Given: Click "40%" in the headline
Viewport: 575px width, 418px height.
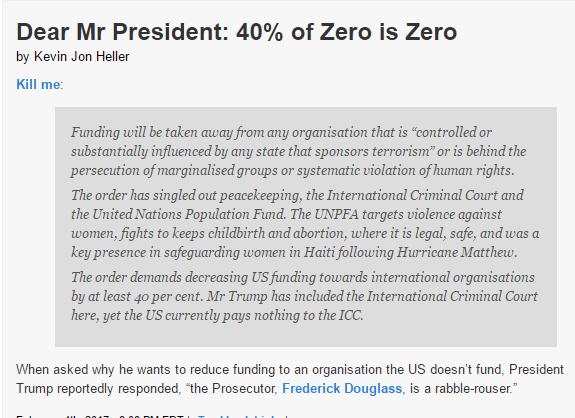Looking at the screenshot, I should point(260,32).
